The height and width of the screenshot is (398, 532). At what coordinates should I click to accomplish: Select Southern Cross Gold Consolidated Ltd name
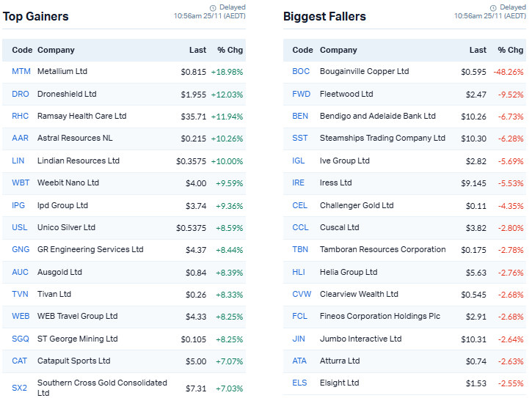(x=102, y=388)
